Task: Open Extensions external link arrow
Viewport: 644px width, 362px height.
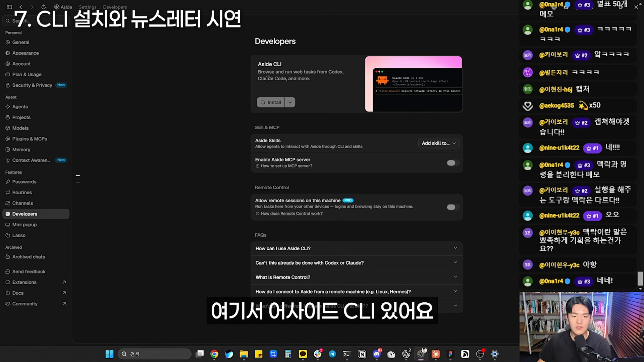Action: 64,282
